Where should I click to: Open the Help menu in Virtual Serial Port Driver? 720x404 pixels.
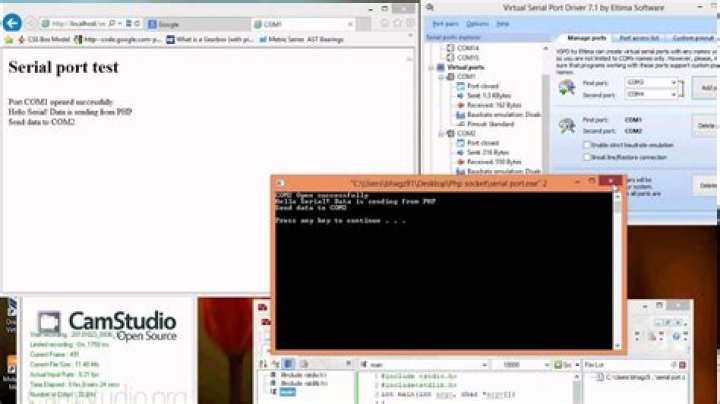[502, 24]
